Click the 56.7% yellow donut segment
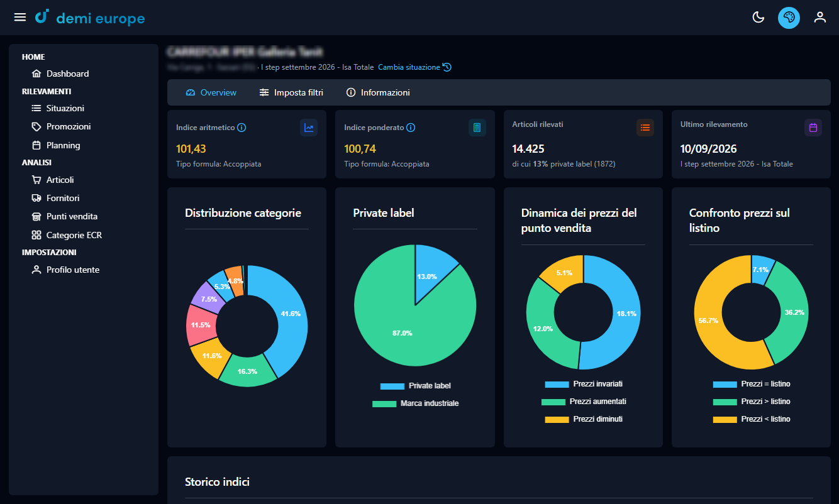Screen dimensions: 839x504 point(708,320)
